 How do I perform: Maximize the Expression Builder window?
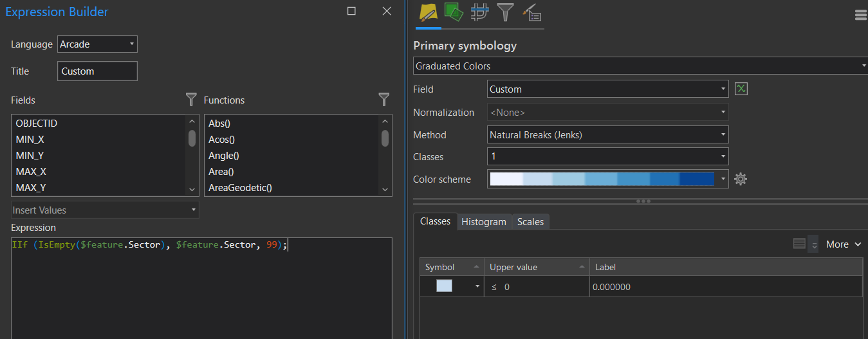351,11
